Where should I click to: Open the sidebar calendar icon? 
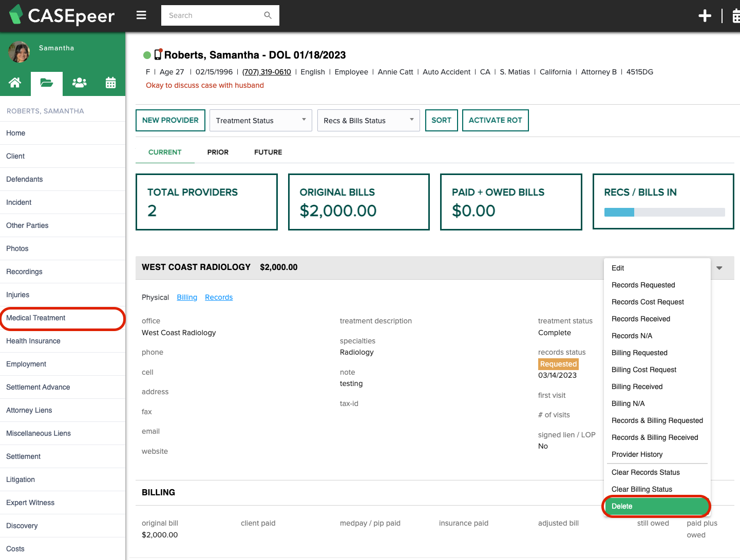(x=110, y=83)
